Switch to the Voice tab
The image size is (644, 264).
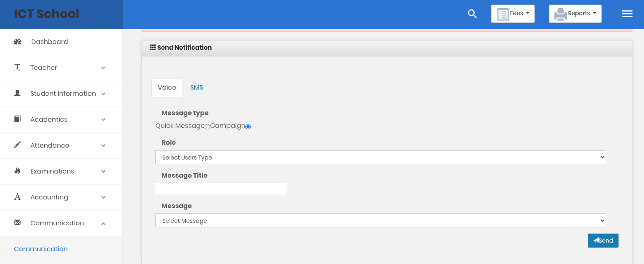click(167, 88)
